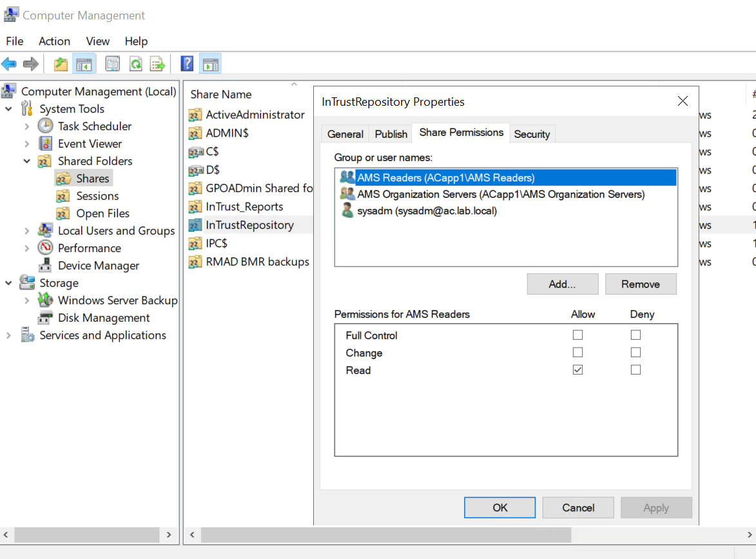Expand the Task Scheduler node arrow
This screenshot has height=559, width=756.
27,126
